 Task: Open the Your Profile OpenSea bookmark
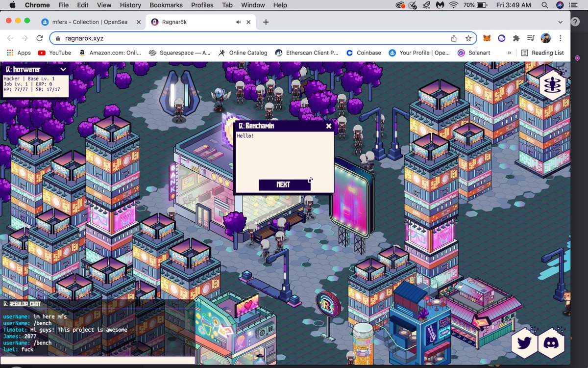pos(419,53)
